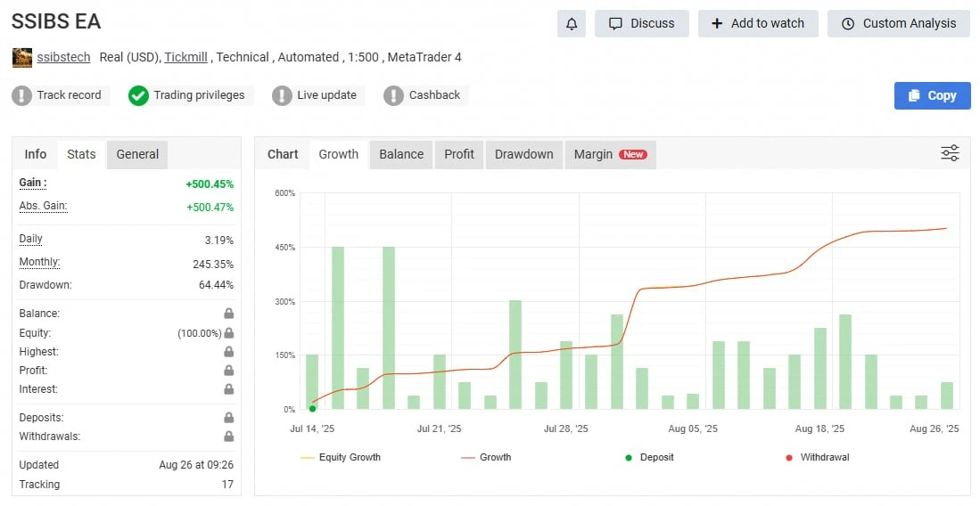This screenshot has height=506, width=980.
Task: Click the Live update status icon
Action: pos(282,95)
